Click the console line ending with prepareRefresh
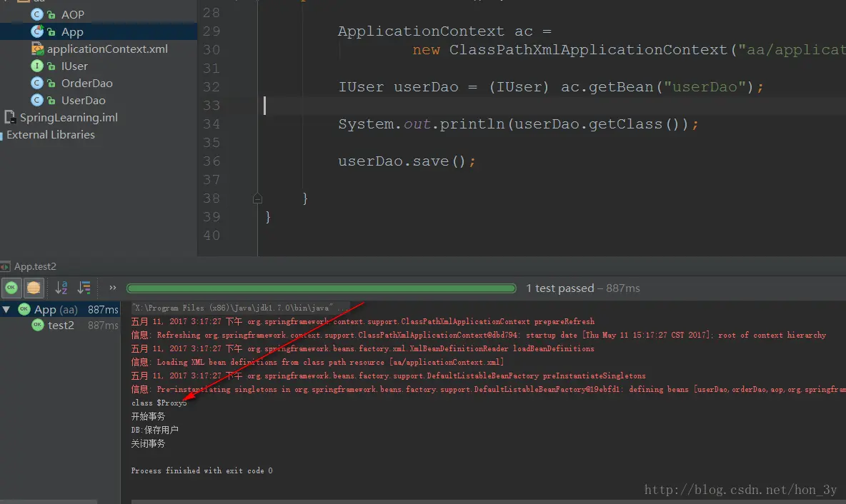846x504 pixels. coord(362,321)
